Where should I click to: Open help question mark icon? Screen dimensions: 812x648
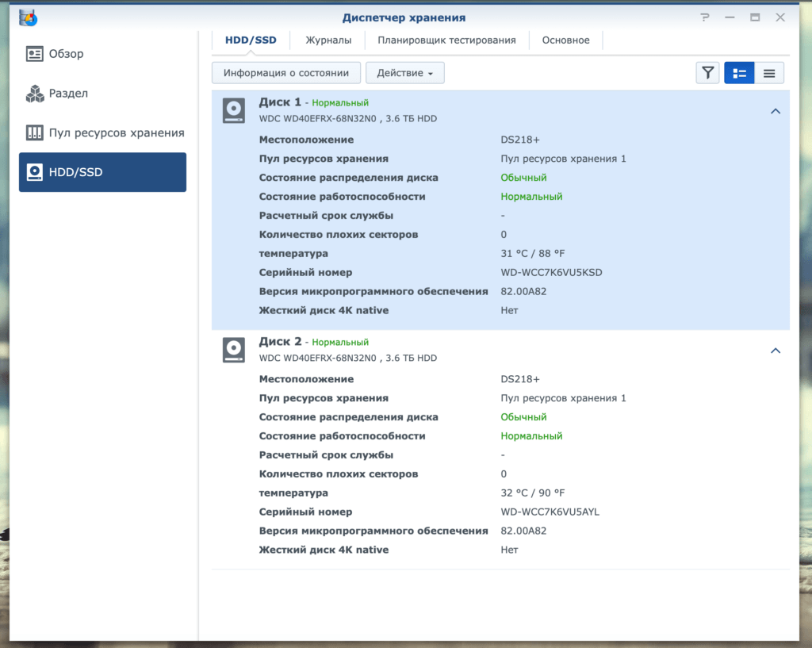tap(705, 17)
